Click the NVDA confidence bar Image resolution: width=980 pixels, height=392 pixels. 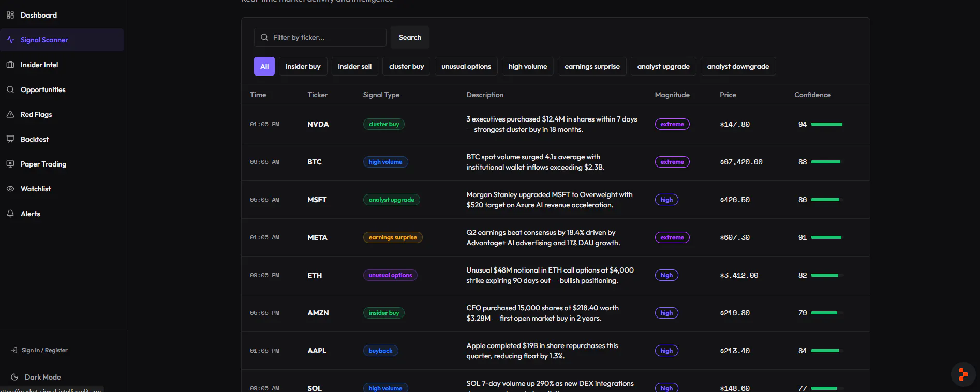(x=827, y=124)
